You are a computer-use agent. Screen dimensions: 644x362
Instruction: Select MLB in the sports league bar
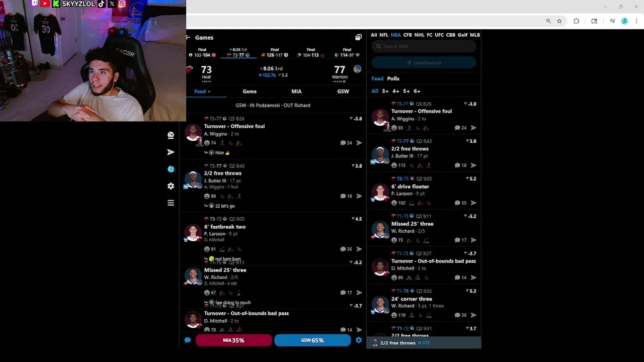pyautogui.click(x=475, y=35)
